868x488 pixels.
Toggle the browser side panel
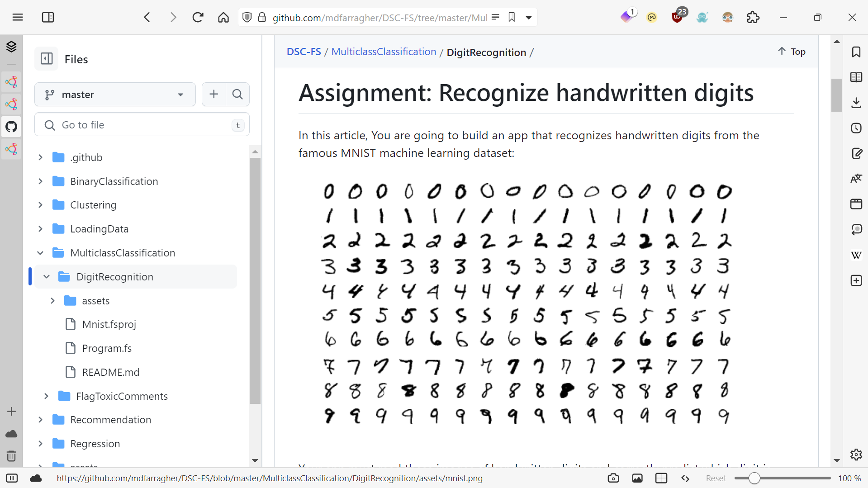tap(47, 18)
